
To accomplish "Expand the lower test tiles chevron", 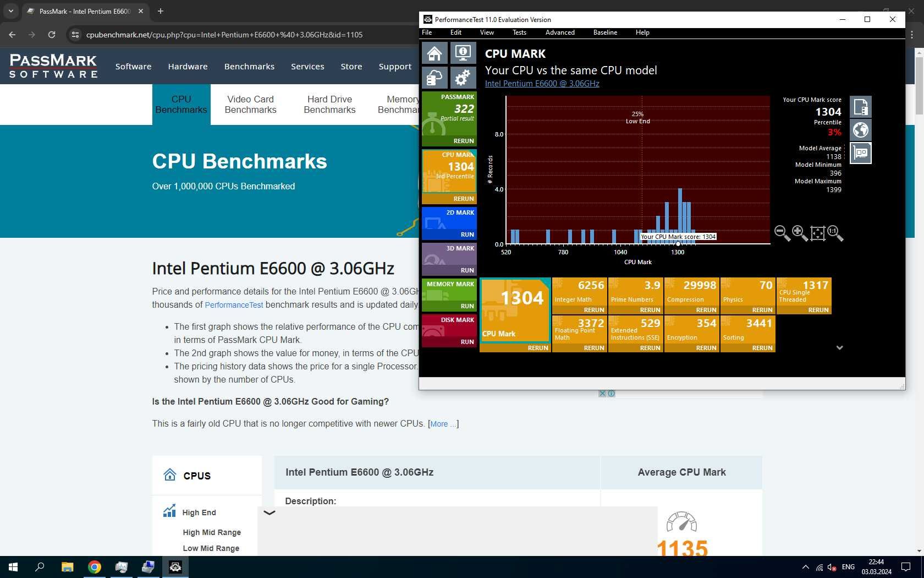I will coord(839,348).
